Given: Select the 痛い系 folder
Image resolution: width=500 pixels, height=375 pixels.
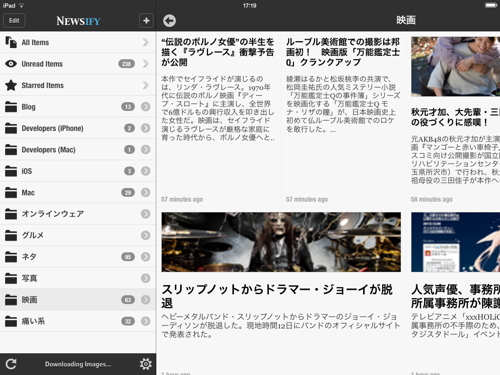Looking at the screenshot, I should tap(78, 321).
